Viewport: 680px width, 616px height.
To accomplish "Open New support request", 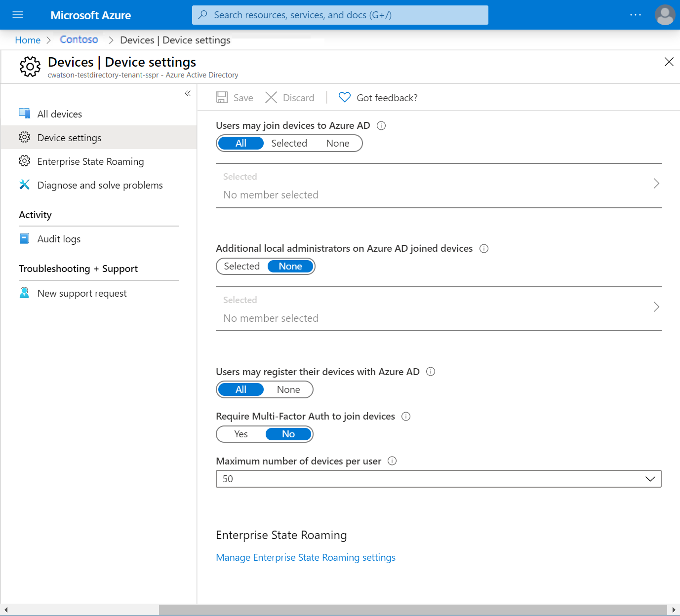I will point(99,293).
